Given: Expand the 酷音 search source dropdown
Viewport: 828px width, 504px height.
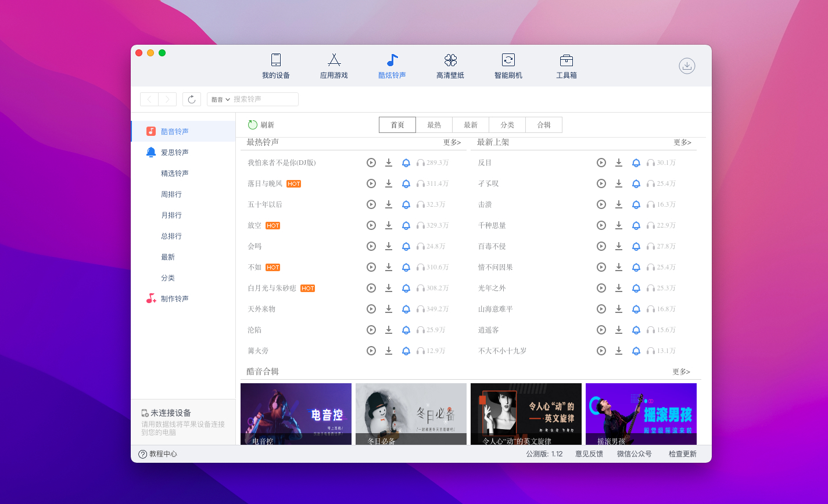Looking at the screenshot, I should [221, 99].
